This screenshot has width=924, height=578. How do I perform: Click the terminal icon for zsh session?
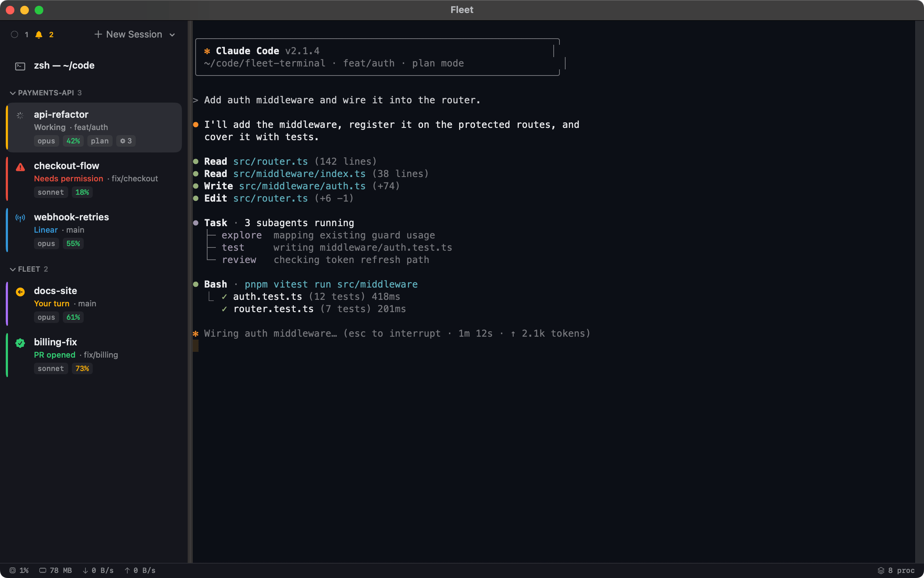(20, 66)
